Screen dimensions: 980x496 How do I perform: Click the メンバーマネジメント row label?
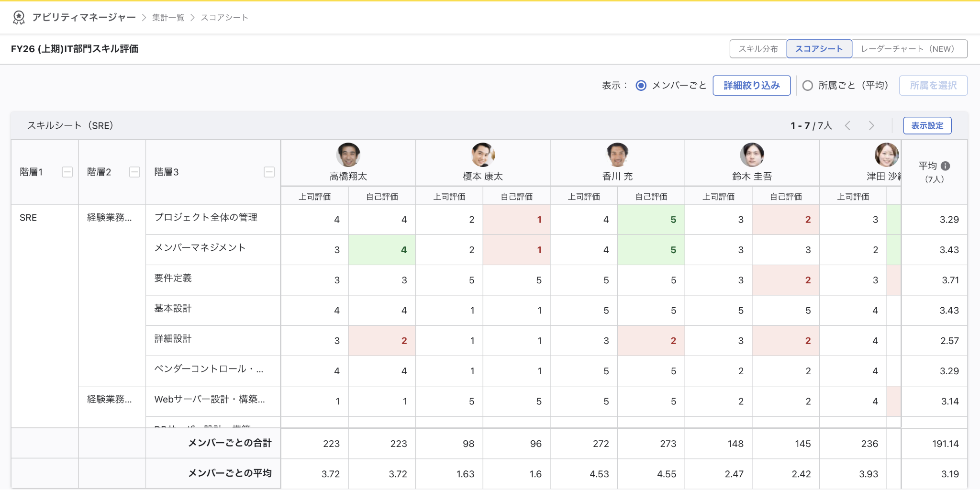(200, 248)
